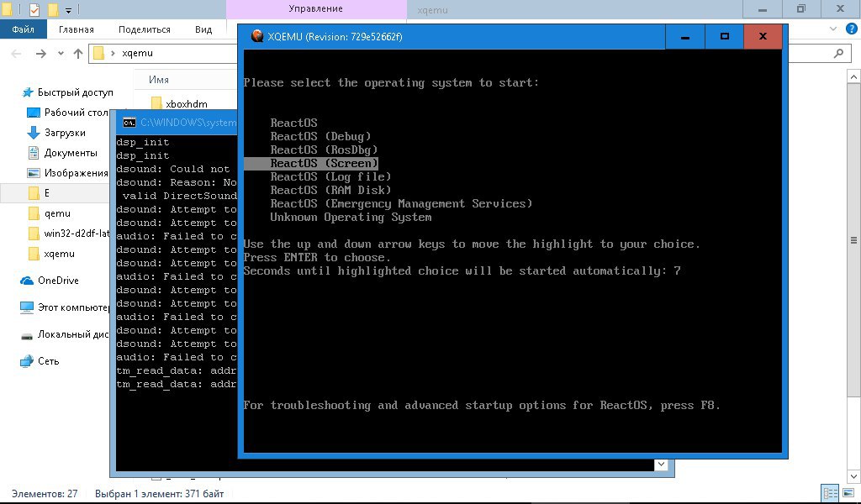Open Quick Access Toolbar customize dropdown
The image size is (861, 504).
point(69,10)
